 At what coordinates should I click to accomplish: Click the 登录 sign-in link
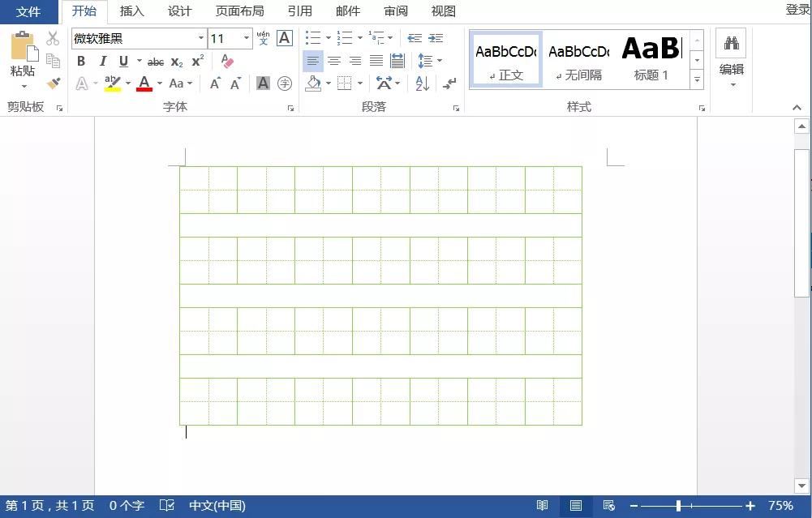[798, 9]
